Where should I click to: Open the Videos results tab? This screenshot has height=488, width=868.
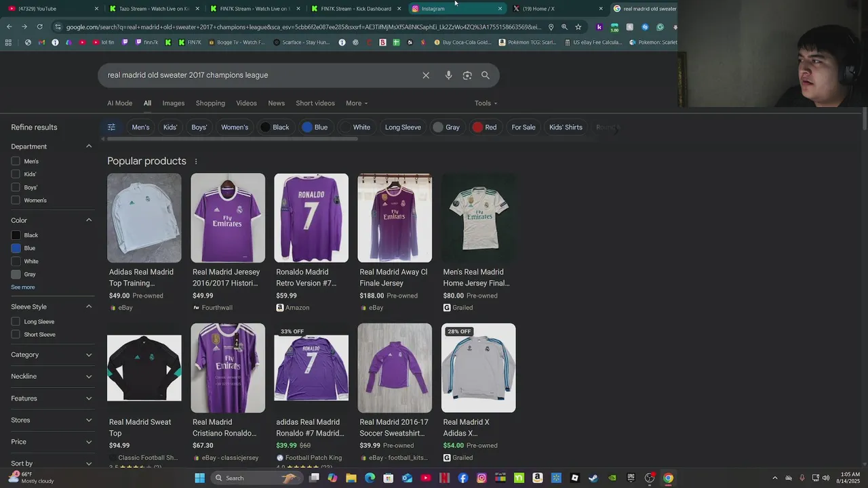coord(246,103)
